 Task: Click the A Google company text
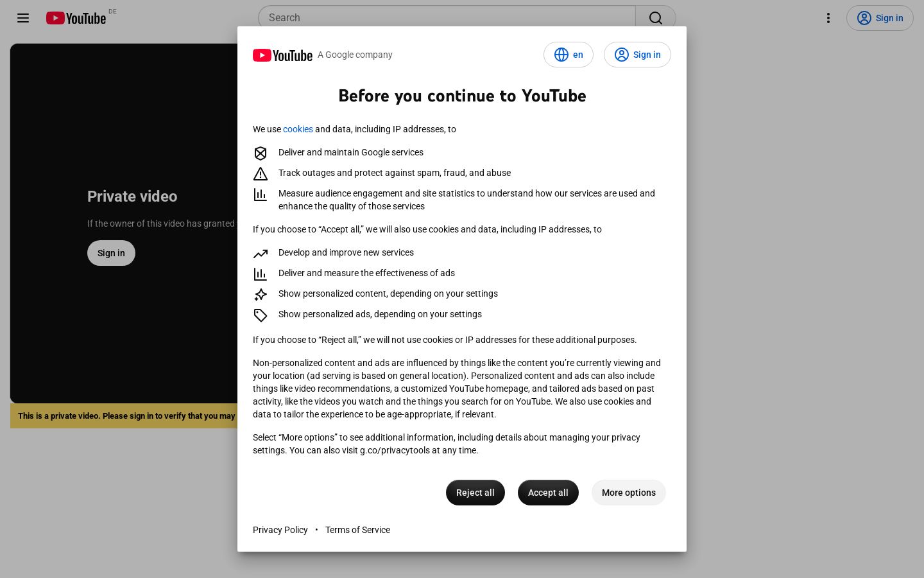coord(355,55)
